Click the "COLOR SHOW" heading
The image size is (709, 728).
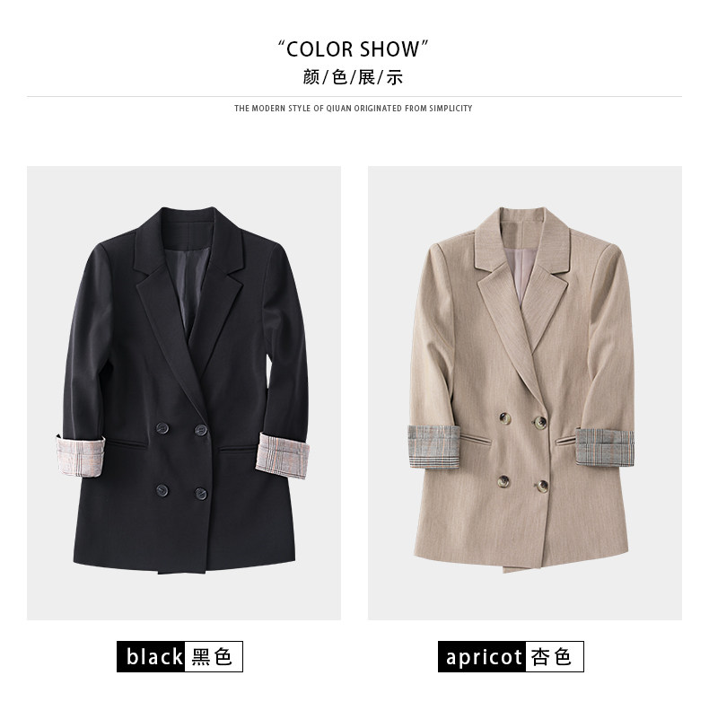(353, 49)
